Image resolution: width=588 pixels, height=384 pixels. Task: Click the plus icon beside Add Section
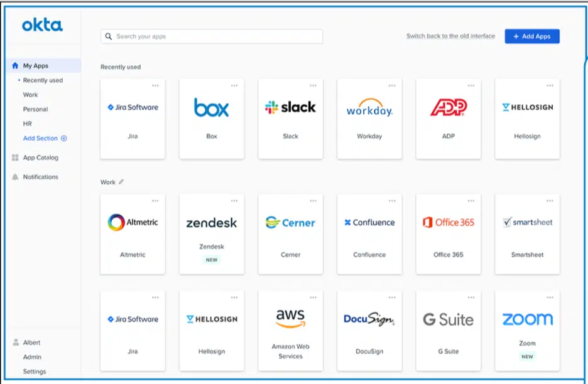coord(63,138)
